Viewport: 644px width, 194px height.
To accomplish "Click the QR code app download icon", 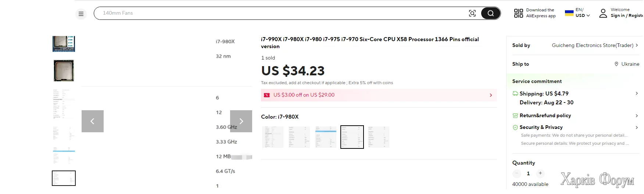I will (518, 13).
